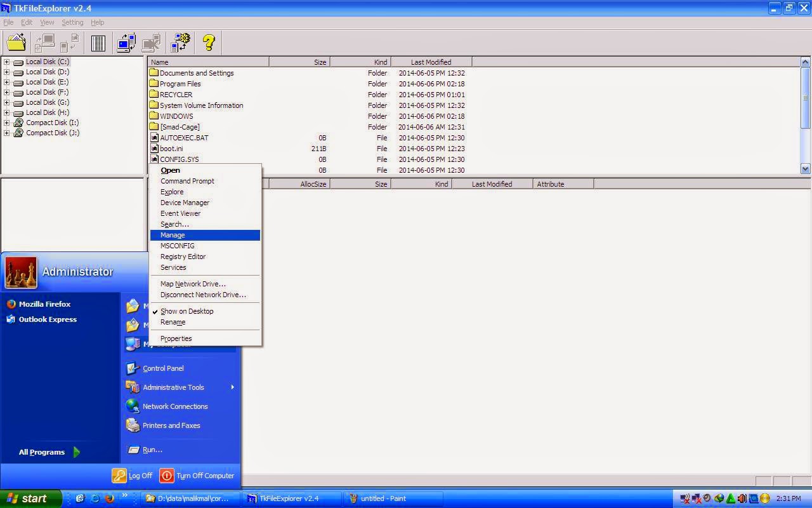This screenshot has height=508, width=812.
Task: Click the RECYCLER folder icon
Action: pyautogui.click(x=154, y=95)
